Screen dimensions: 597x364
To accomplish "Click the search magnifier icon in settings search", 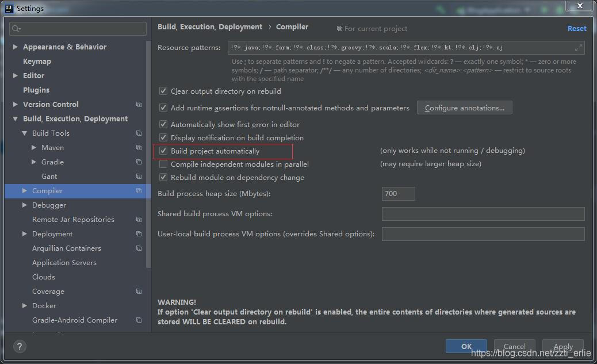I will click(16, 29).
